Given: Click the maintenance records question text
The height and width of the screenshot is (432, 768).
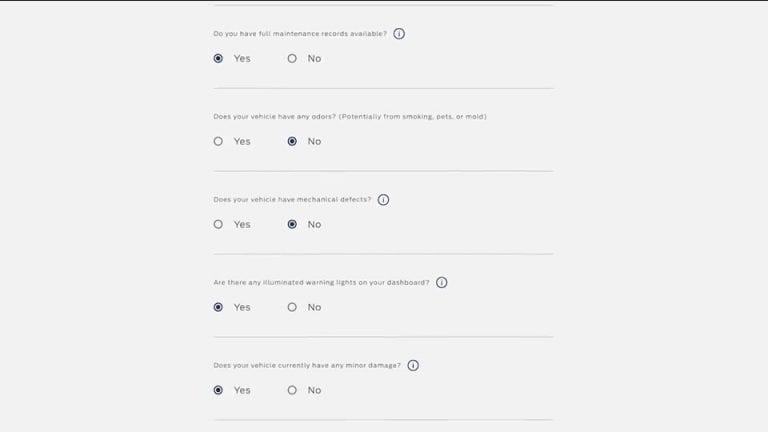Looking at the screenshot, I should point(300,34).
